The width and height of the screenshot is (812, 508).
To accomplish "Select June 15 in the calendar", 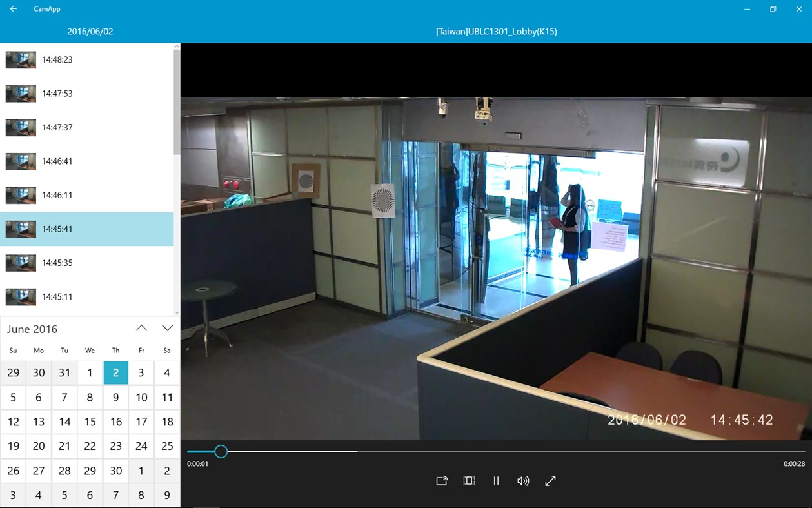I will (90, 422).
